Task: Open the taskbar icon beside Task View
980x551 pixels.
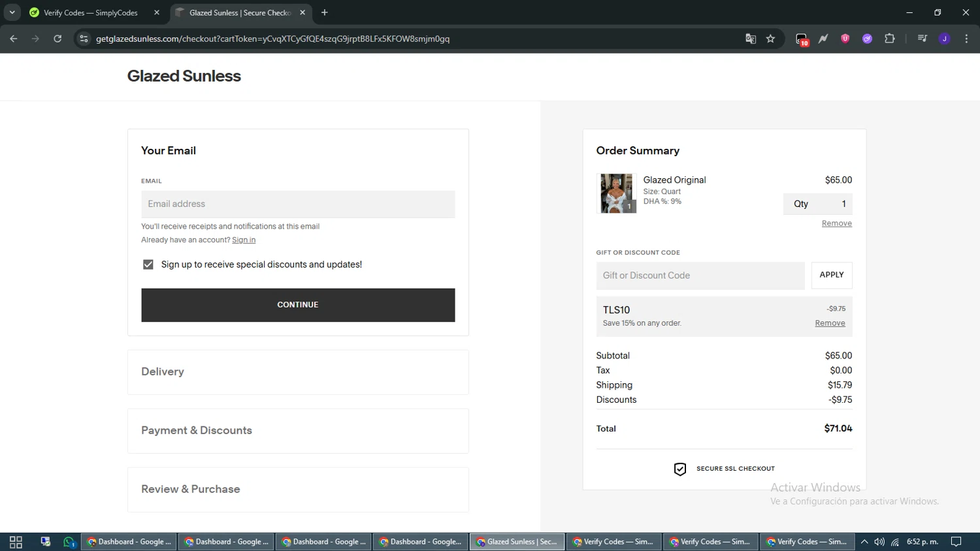Action: pos(45,542)
